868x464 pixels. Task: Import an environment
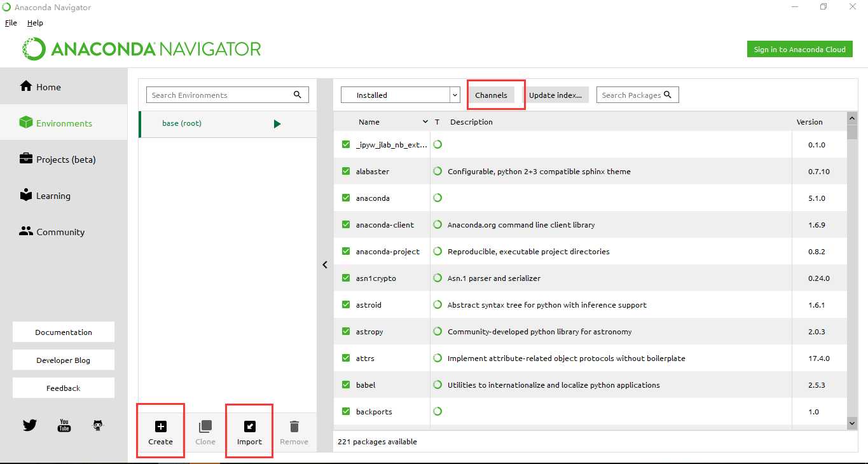point(249,433)
